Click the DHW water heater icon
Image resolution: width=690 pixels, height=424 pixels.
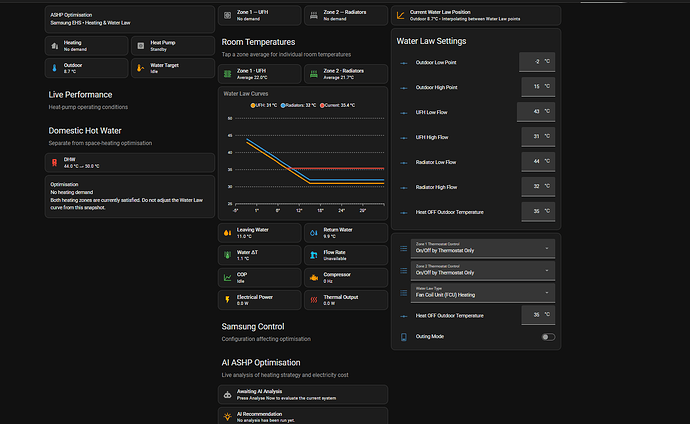click(55, 163)
